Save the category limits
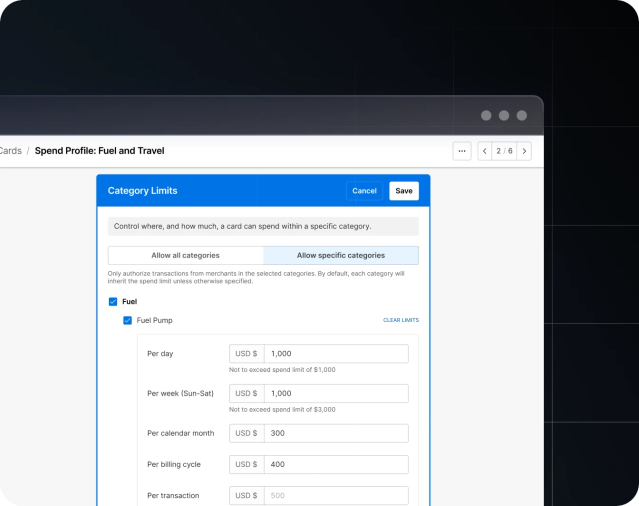The height and width of the screenshot is (506, 639). click(x=403, y=191)
